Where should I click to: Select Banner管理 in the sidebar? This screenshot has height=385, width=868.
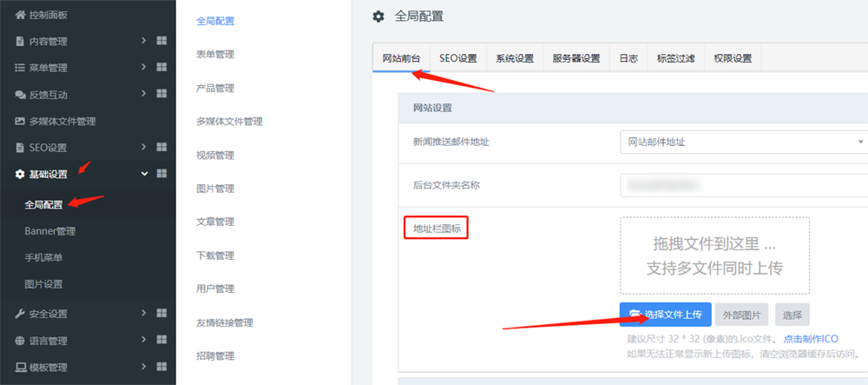click(49, 231)
